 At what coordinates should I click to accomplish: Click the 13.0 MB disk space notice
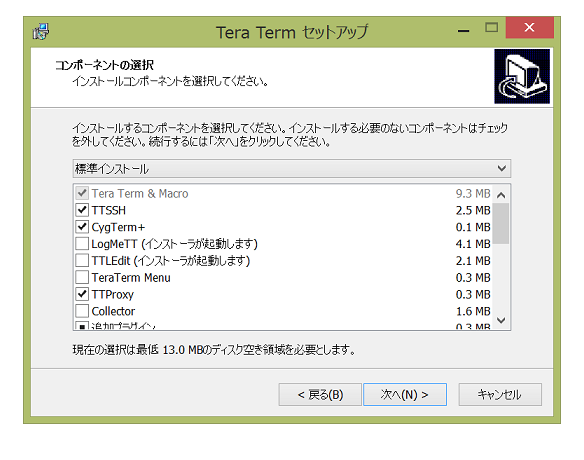tap(214, 350)
